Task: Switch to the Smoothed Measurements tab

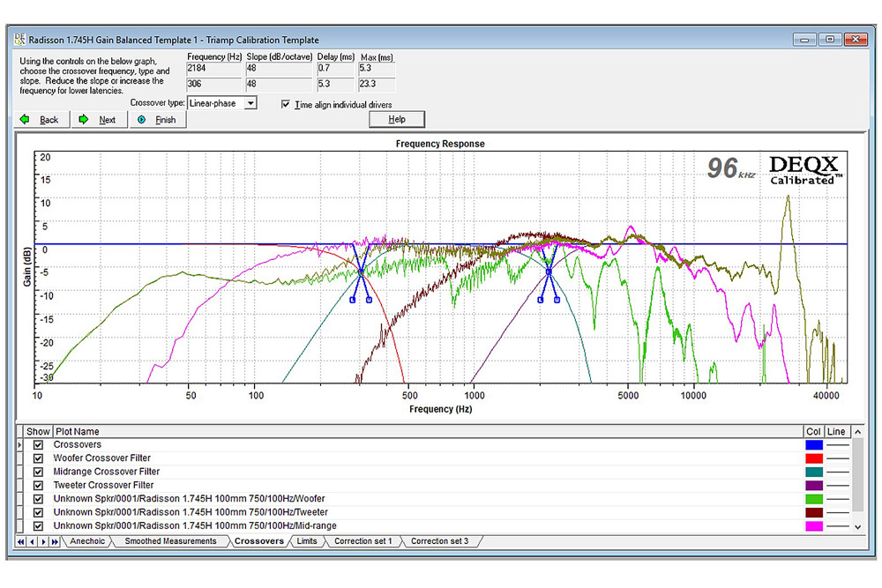Action: tap(170, 541)
